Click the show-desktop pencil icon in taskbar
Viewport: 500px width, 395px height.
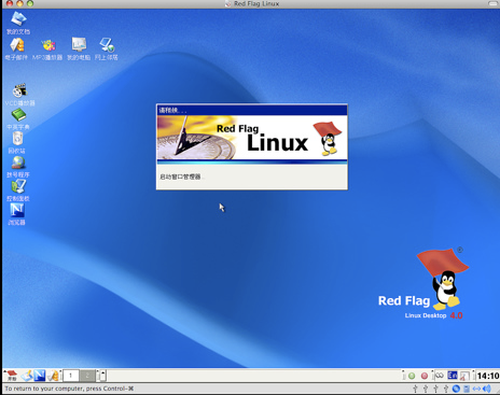point(27,376)
